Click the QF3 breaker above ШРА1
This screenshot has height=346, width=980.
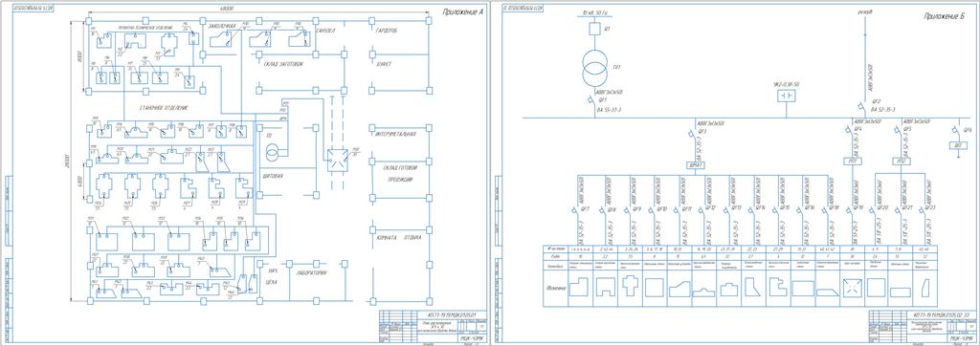click(693, 135)
